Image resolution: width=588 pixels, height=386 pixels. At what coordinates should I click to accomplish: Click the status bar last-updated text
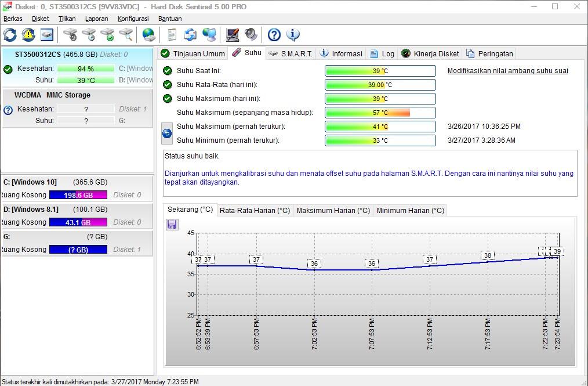click(100, 381)
